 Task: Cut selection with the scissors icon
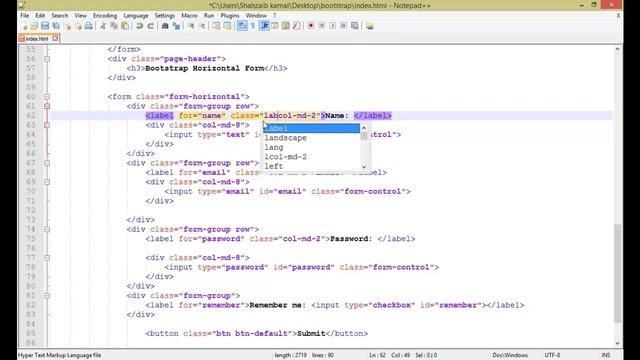(x=103, y=26)
